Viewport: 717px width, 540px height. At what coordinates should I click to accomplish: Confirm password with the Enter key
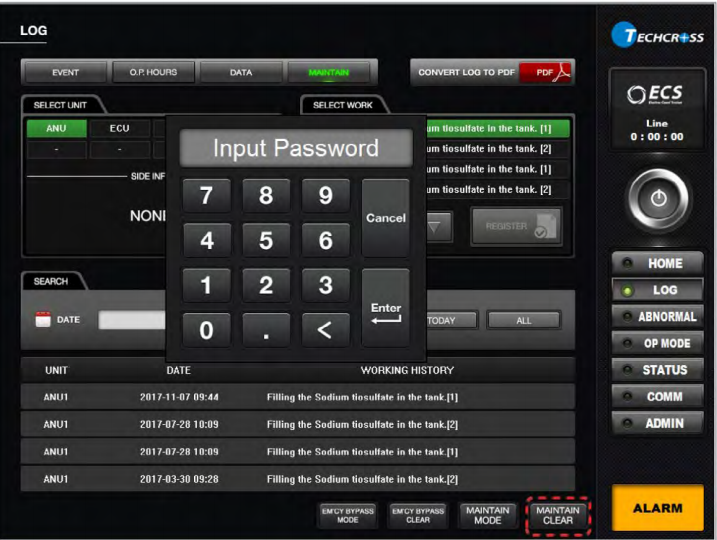coord(385,308)
